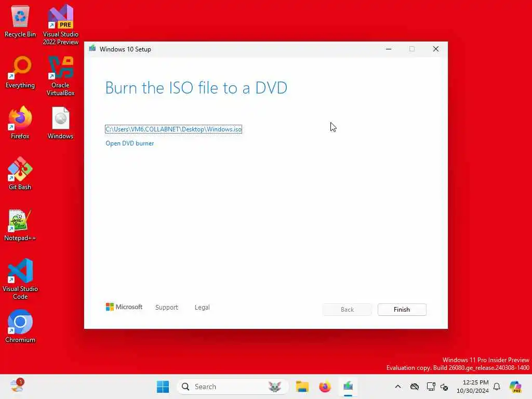The height and width of the screenshot is (399, 532).
Task: Click the Open DVD burner link
Action: coord(129,143)
